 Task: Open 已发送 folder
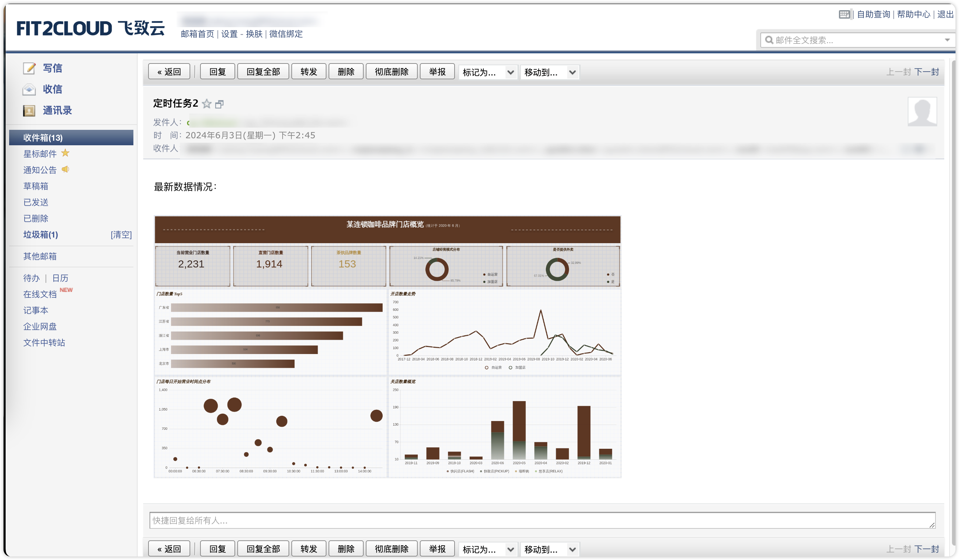pos(36,202)
